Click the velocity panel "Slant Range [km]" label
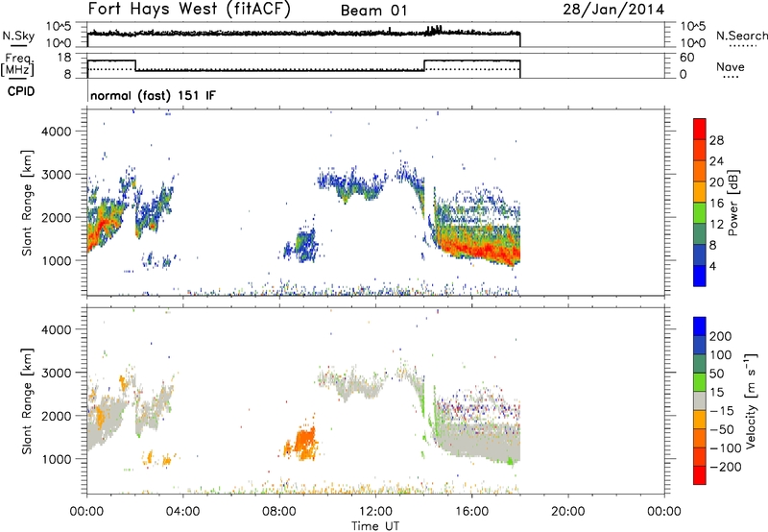Viewport: 768px width, 532px height. point(27,400)
